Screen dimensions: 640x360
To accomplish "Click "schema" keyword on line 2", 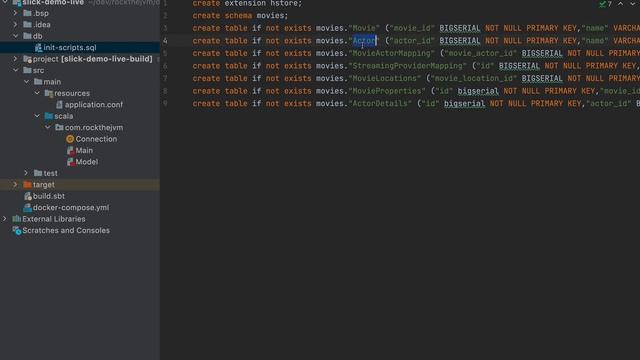I will (238, 16).
